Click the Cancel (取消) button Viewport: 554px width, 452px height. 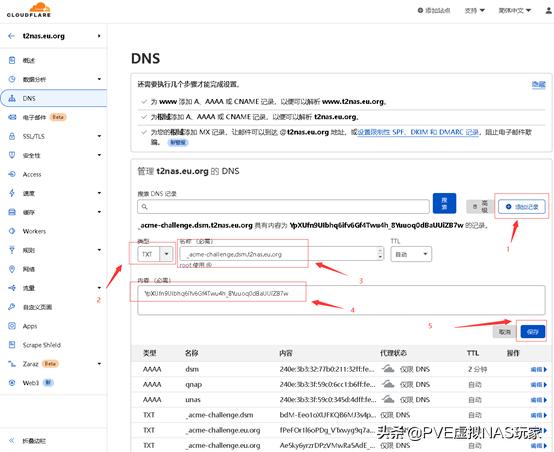tap(505, 332)
